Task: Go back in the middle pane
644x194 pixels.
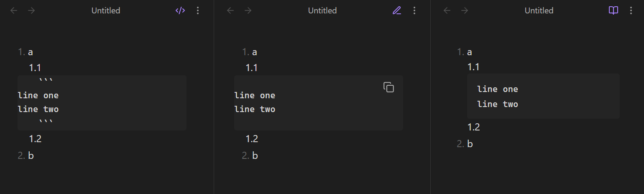Action: [230, 10]
